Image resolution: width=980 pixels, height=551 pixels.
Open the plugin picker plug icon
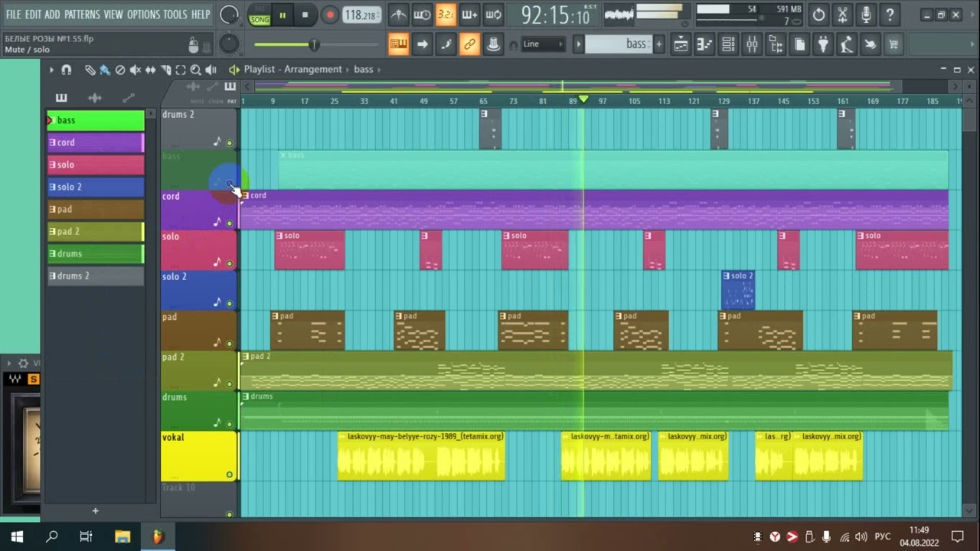click(823, 44)
